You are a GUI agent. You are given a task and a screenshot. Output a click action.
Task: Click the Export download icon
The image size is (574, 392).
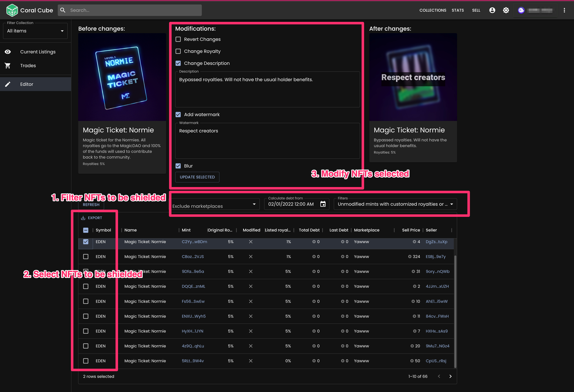pos(83,218)
